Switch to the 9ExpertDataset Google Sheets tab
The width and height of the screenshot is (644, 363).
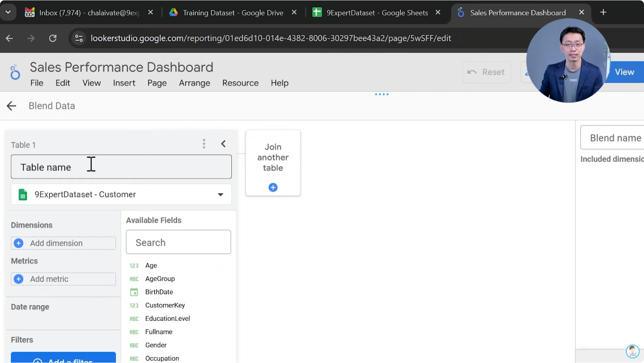(377, 13)
